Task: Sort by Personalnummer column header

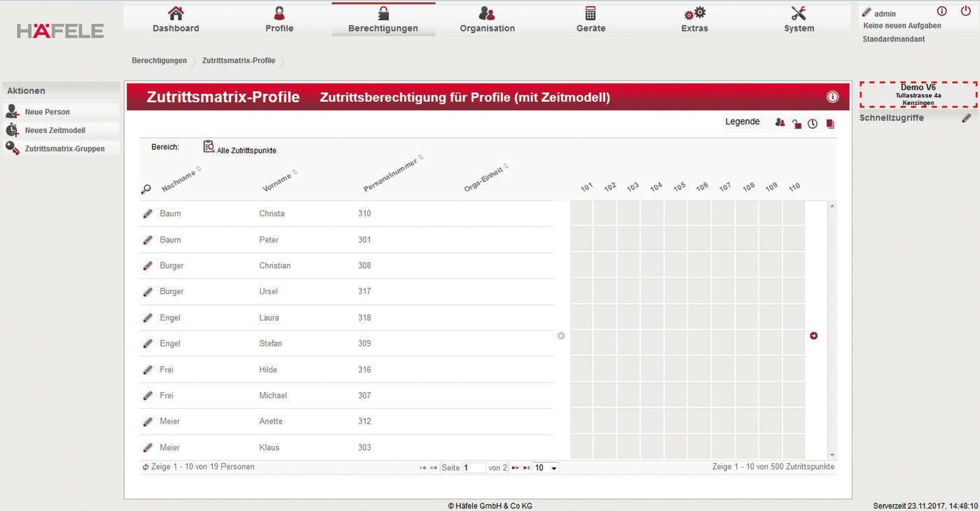Action: (x=391, y=175)
